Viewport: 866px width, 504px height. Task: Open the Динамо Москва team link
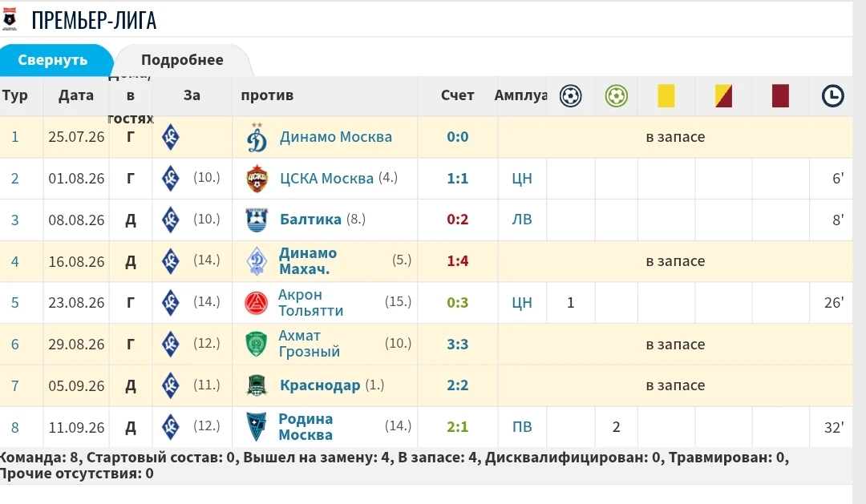pyautogui.click(x=336, y=137)
